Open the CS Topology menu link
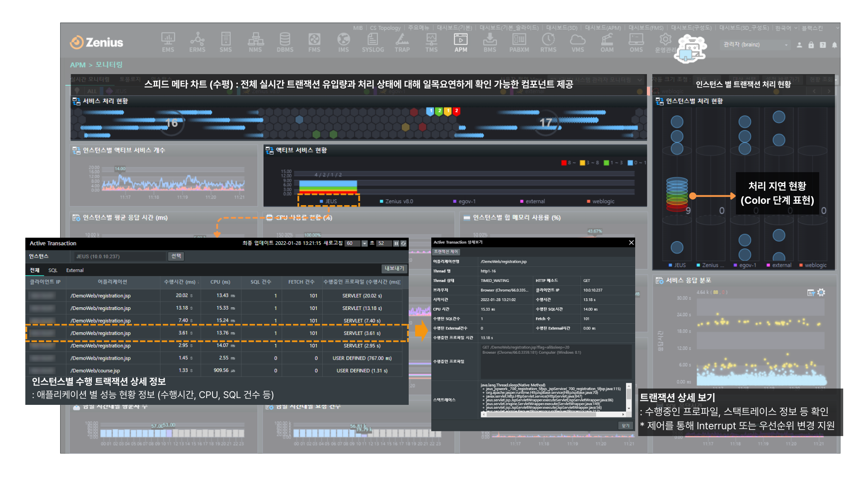The image size is (868, 488). tap(385, 28)
